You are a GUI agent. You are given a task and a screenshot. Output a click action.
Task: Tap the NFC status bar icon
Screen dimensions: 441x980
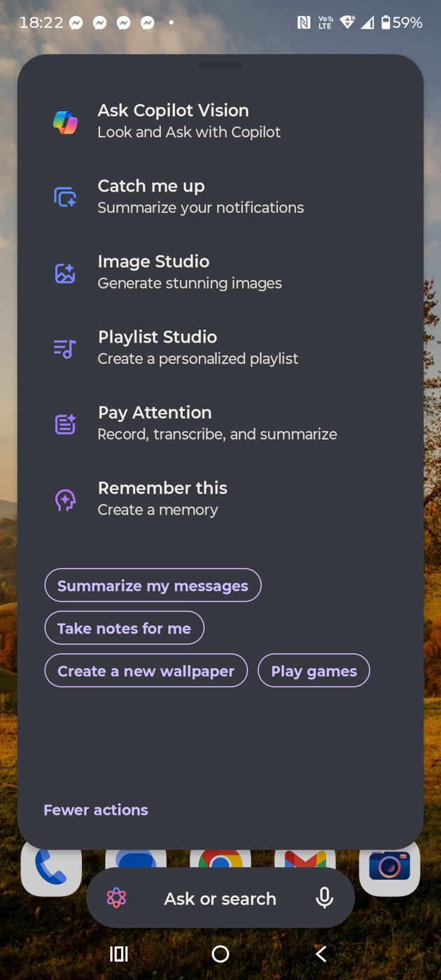304,22
